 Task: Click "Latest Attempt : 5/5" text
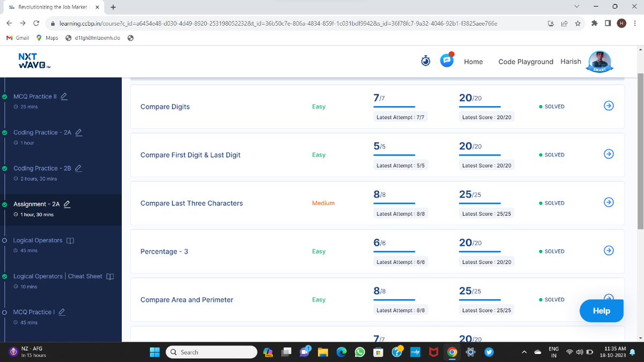[x=400, y=166]
